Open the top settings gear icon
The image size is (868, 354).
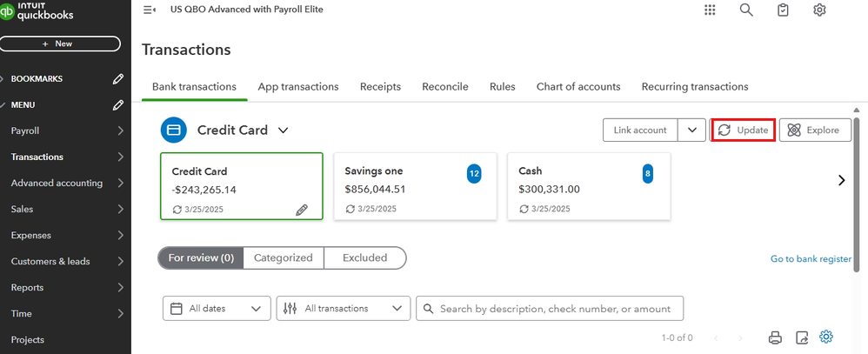(819, 10)
